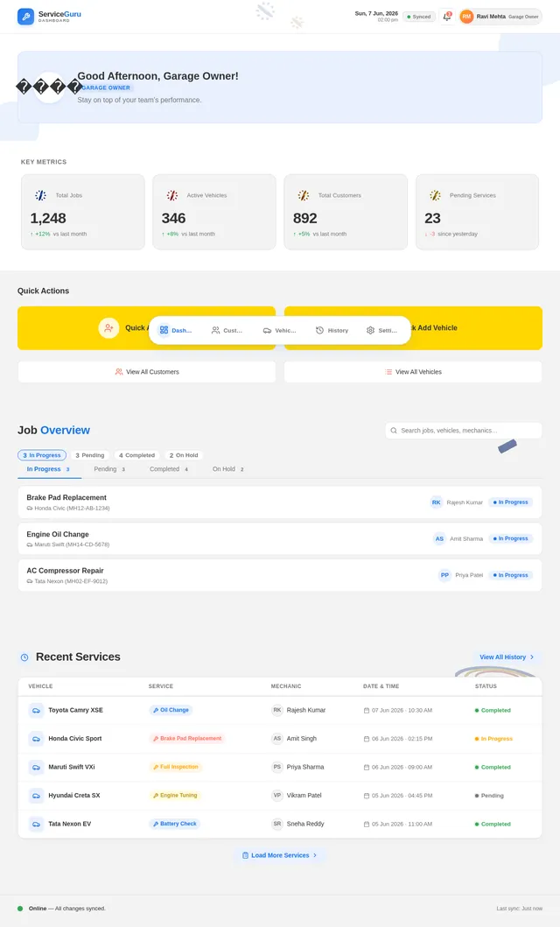
Task: Click the Load More Services button
Action: click(279, 855)
